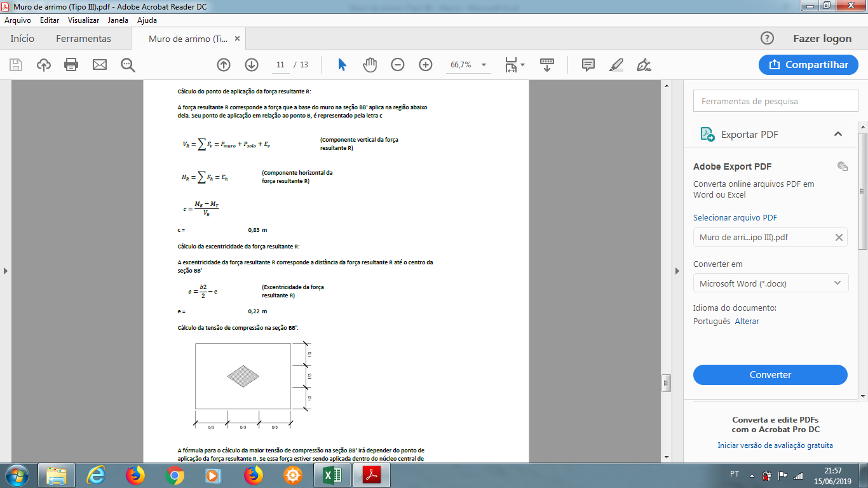
Task: Open the sign document pen icon
Action: 644,64
